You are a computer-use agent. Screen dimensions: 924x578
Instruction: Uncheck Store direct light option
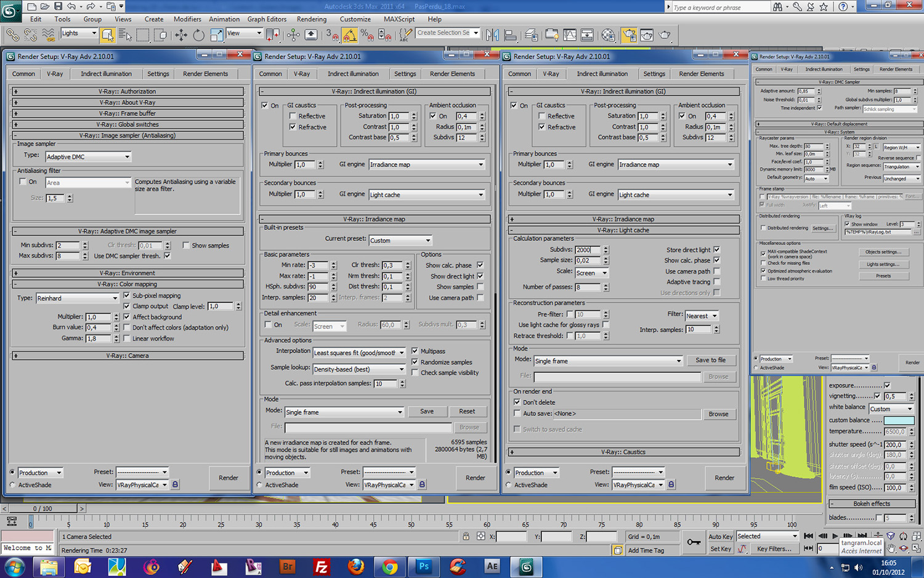click(x=716, y=250)
